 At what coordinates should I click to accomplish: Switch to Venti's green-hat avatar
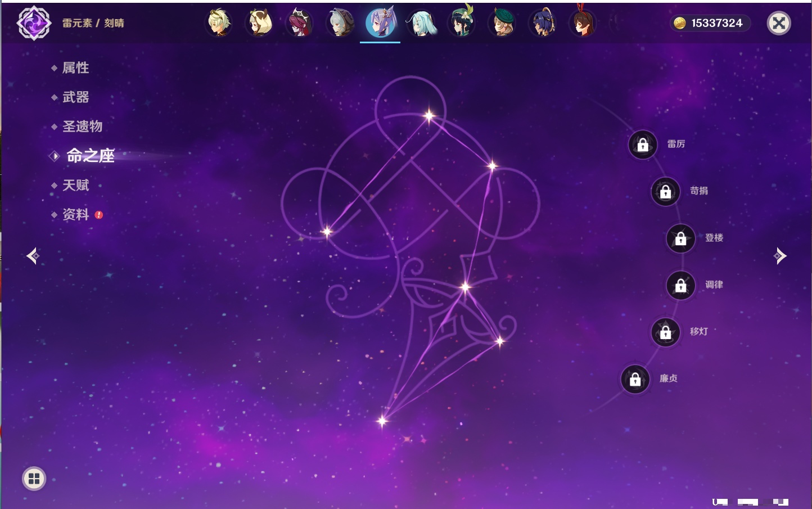[462, 23]
